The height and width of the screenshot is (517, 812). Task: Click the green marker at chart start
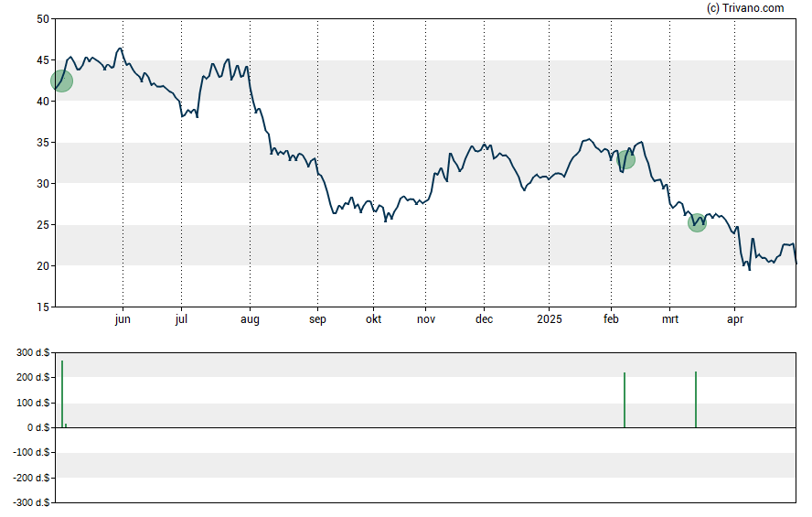click(x=61, y=81)
